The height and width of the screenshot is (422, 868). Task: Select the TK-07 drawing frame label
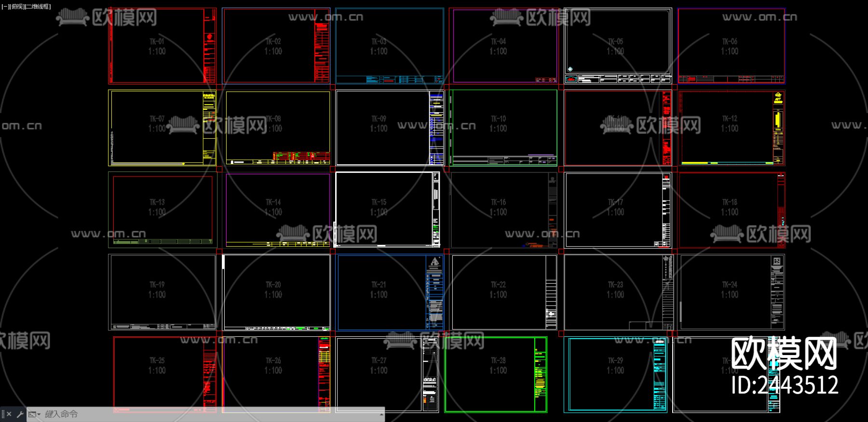pos(157,119)
